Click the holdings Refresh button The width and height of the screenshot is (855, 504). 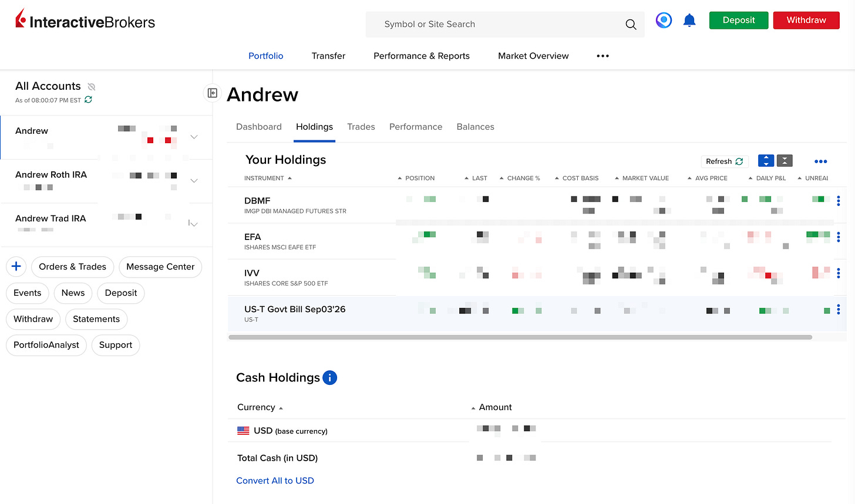pyautogui.click(x=725, y=161)
